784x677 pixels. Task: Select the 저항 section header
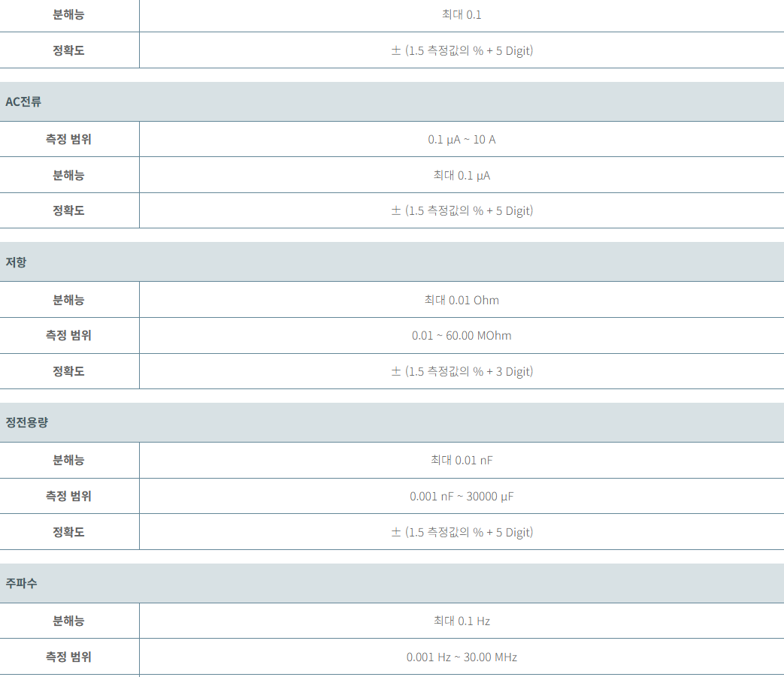click(392, 261)
